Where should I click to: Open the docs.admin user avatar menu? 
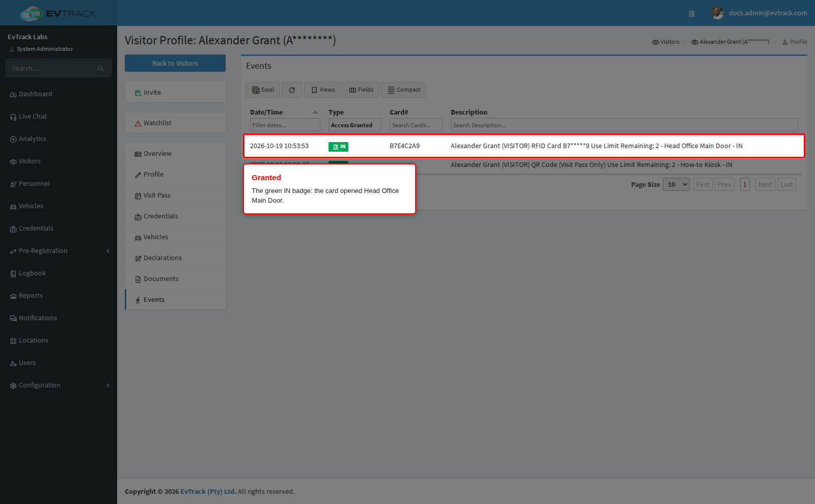pos(718,13)
